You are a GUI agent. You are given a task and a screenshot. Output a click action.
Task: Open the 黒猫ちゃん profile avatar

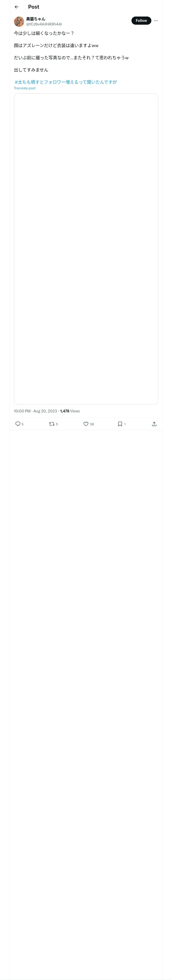(19, 21)
